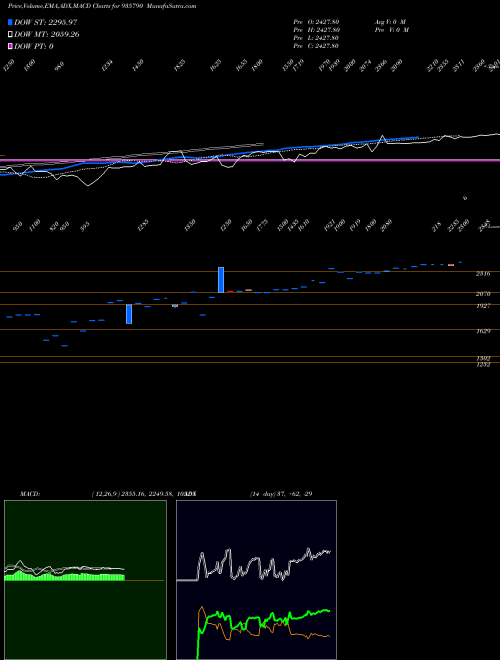Select the 'Pre C: 2427.80' value
This screenshot has height=660, width=500.
(316, 46)
